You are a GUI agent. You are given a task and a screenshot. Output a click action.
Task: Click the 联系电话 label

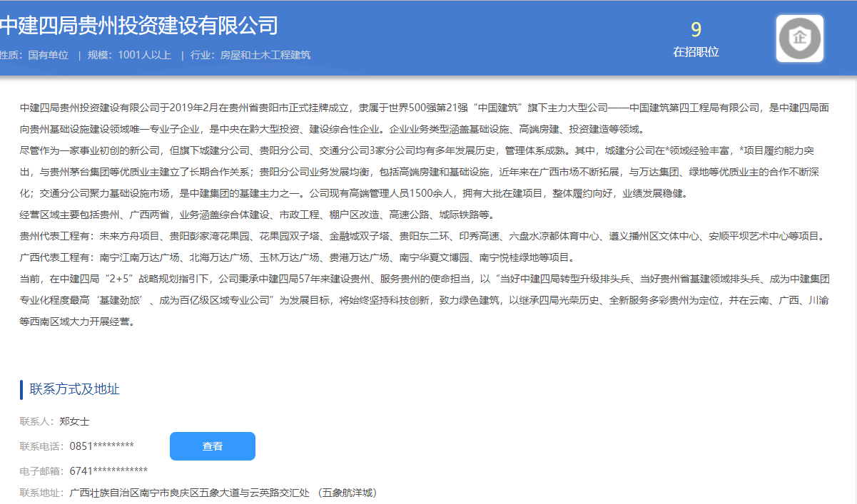click(41, 446)
